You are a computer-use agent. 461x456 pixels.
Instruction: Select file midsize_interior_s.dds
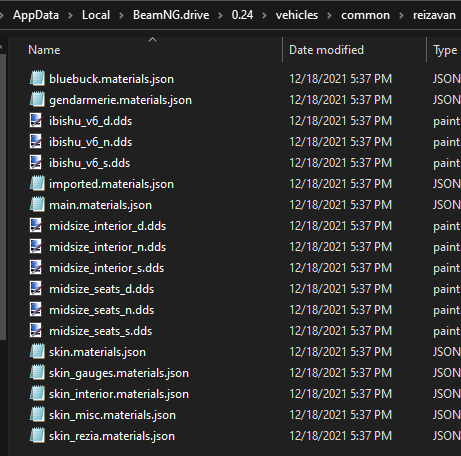106,268
